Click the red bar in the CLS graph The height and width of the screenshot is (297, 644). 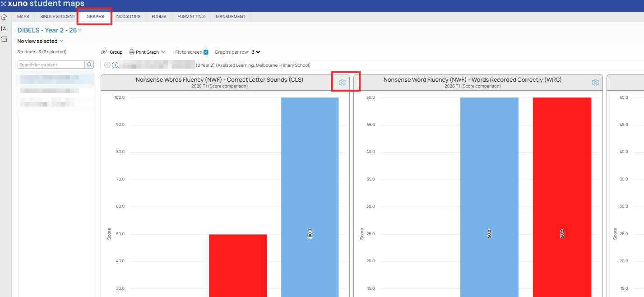(x=238, y=265)
